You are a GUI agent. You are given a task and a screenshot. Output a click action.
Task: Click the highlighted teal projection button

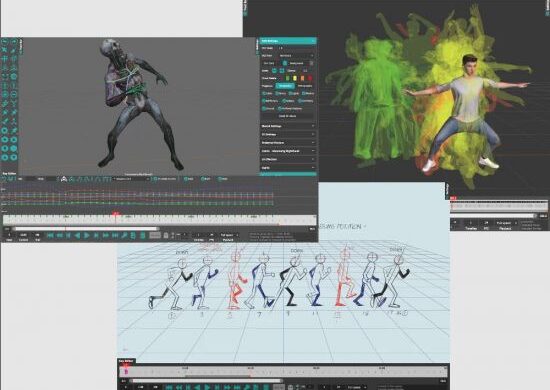[x=285, y=86]
